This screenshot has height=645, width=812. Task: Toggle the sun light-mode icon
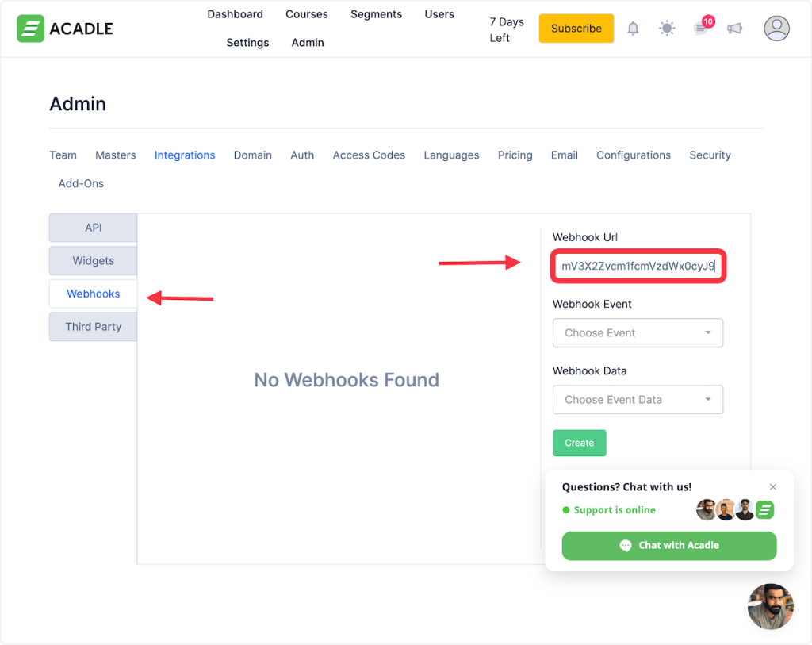[x=667, y=29]
